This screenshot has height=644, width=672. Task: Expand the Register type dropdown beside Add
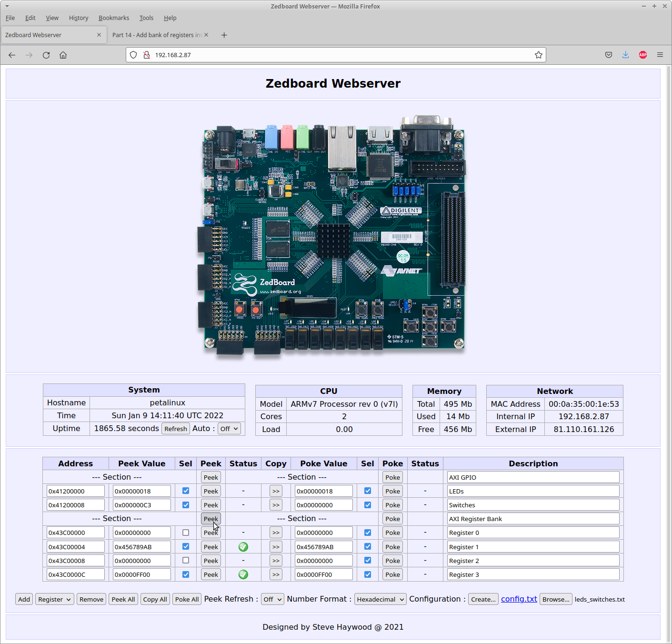pyautogui.click(x=55, y=599)
